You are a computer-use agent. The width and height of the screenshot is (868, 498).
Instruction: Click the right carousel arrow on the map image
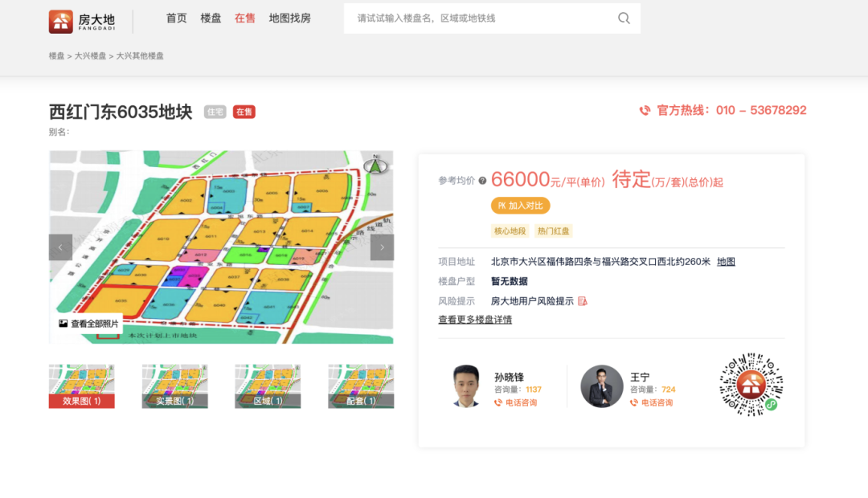382,247
